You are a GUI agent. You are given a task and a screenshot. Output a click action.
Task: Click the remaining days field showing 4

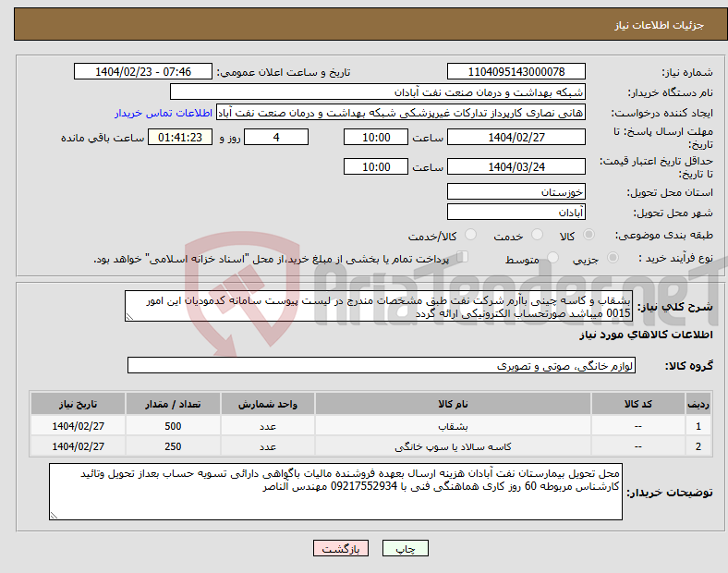point(276,138)
